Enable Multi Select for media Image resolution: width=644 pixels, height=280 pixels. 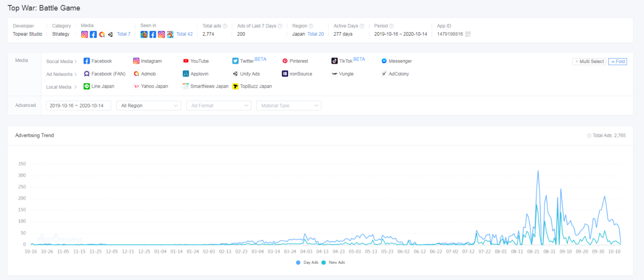589,62
